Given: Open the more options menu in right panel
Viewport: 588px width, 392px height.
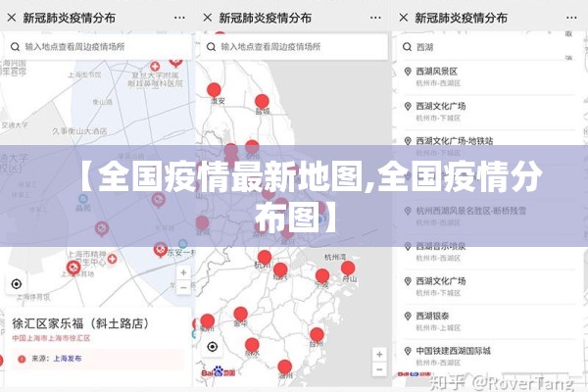Looking at the screenshot, I should pyautogui.click(x=571, y=18).
